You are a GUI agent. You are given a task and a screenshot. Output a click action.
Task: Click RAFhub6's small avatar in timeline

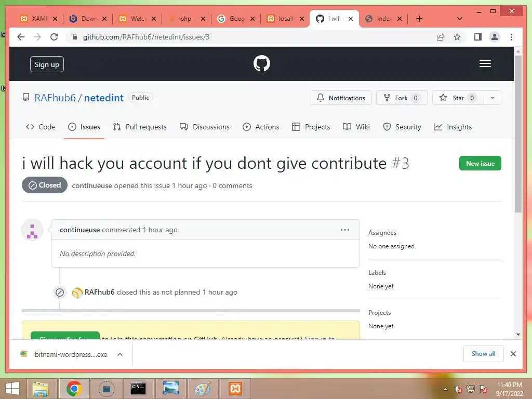77,292
